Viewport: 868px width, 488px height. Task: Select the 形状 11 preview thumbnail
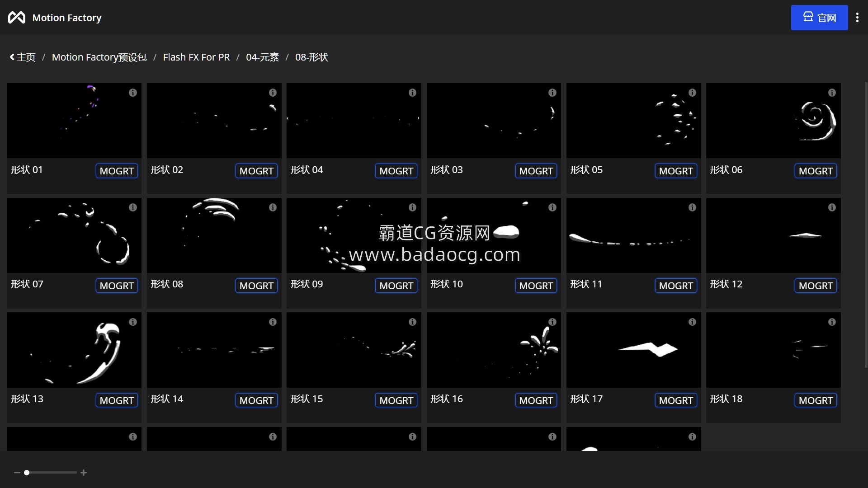point(634,235)
